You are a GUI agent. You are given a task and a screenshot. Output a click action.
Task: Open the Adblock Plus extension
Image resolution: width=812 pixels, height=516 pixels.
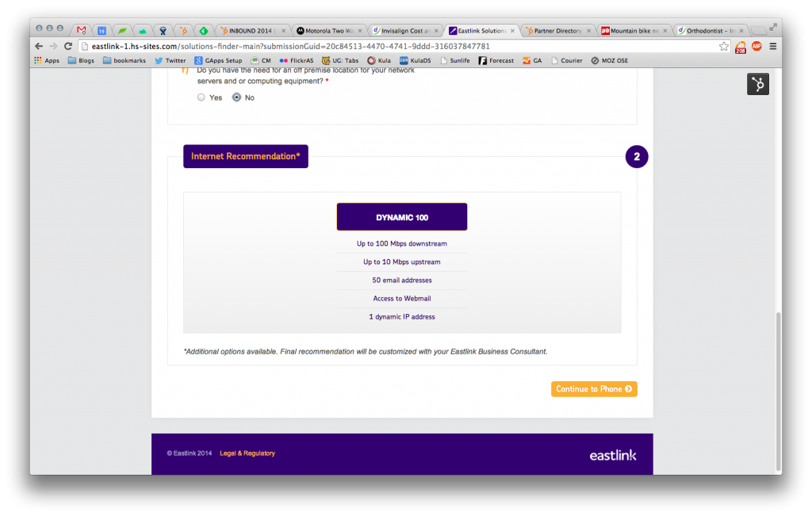click(x=756, y=46)
